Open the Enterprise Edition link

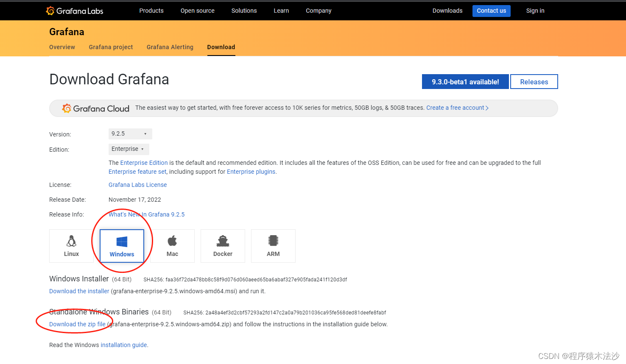tap(144, 163)
